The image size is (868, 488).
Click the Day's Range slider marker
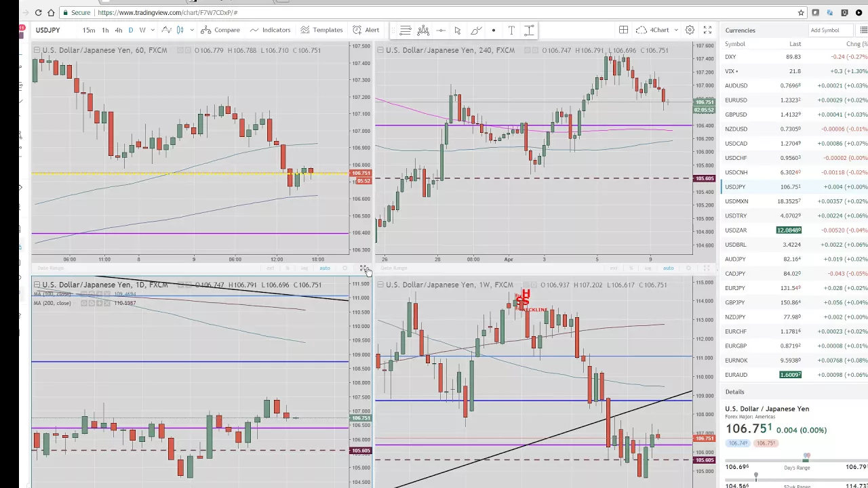806,457
